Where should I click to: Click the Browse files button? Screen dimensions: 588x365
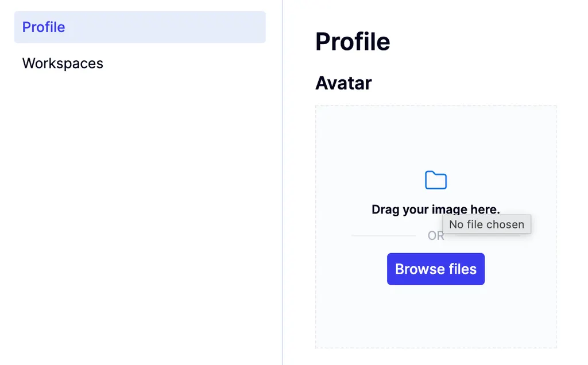[435, 269]
